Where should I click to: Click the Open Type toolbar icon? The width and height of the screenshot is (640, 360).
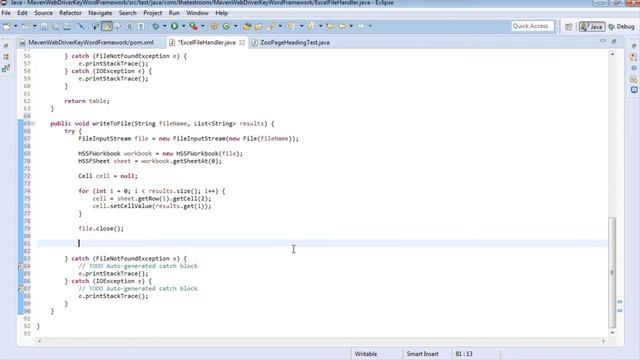247,27
